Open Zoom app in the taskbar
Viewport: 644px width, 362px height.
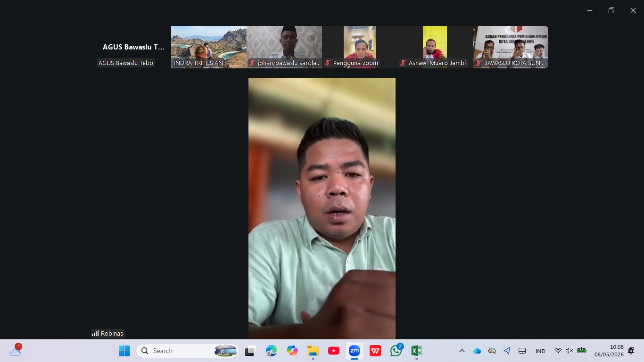(x=355, y=351)
